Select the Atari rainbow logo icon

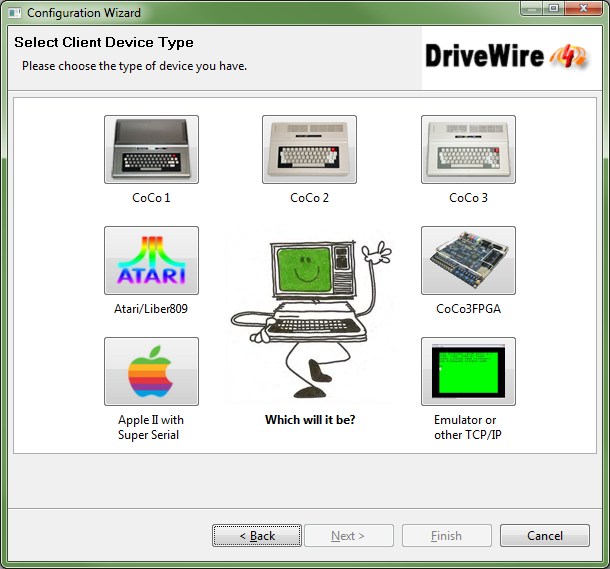tap(151, 260)
